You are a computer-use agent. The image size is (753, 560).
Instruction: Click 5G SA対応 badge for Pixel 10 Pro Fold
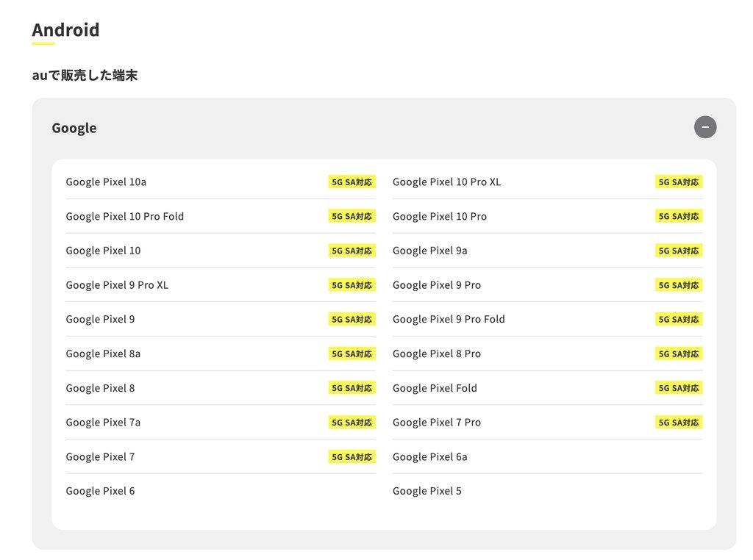point(352,216)
